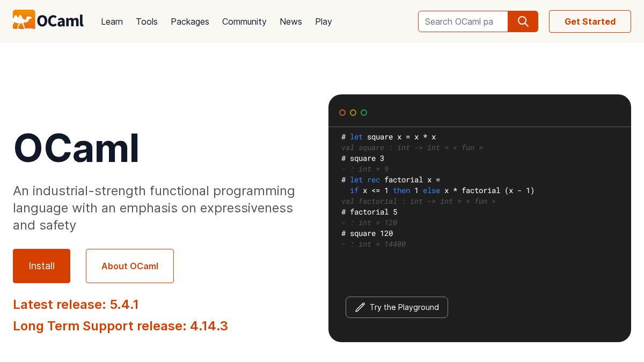The height and width of the screenshot is (362, 644).
Task: Click the large OCaml heading
Action: tap(76, 149)
